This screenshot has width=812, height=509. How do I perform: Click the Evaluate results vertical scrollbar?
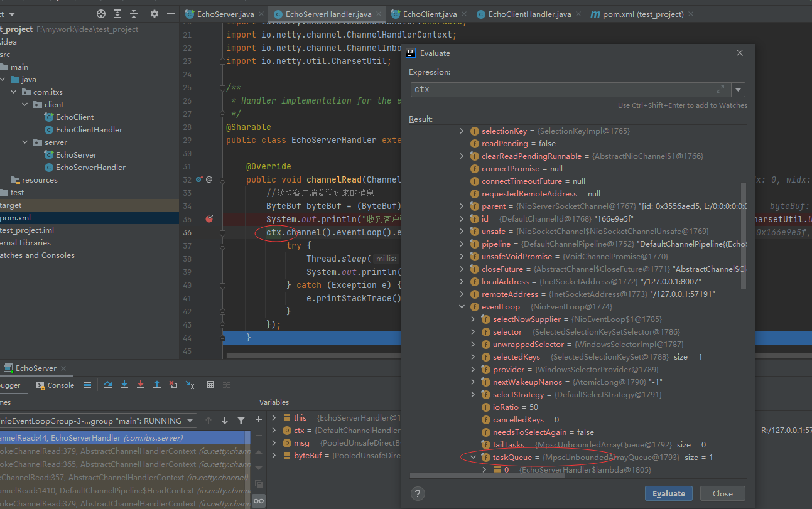744,235
